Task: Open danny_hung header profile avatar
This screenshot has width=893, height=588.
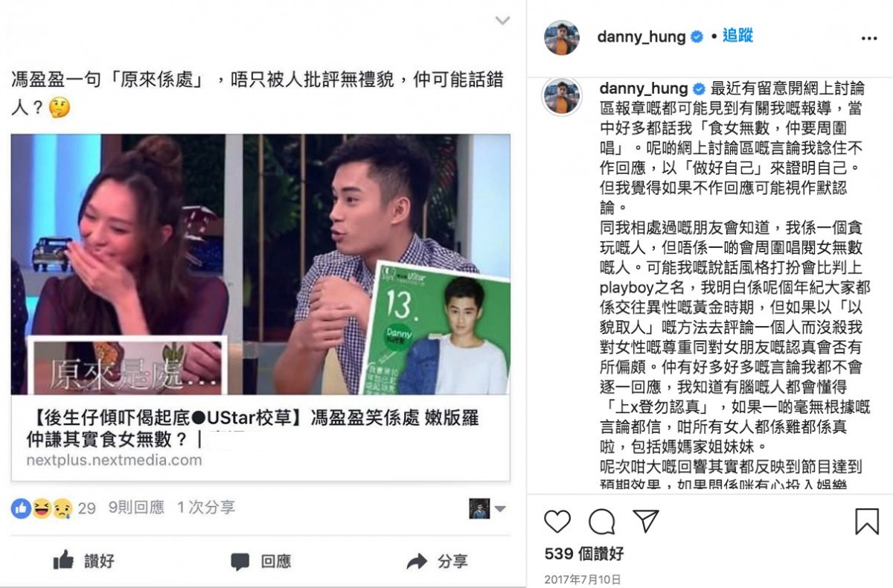Action: pos(562,38)
